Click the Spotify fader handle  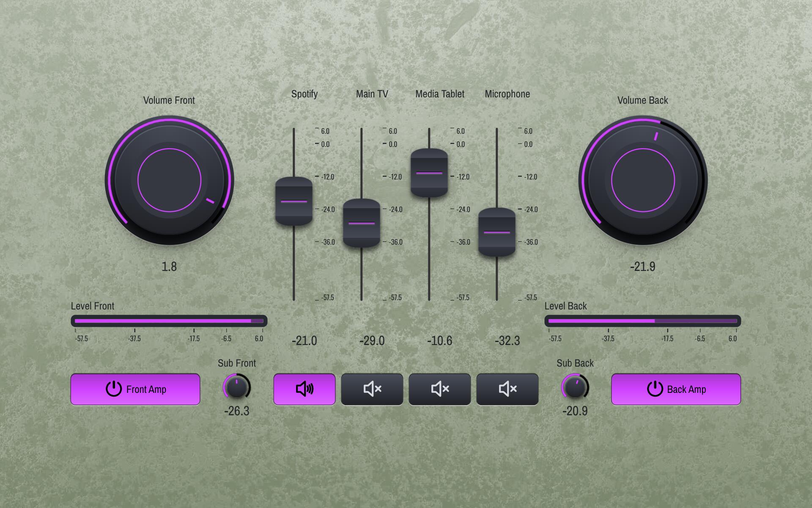point(294,202)
